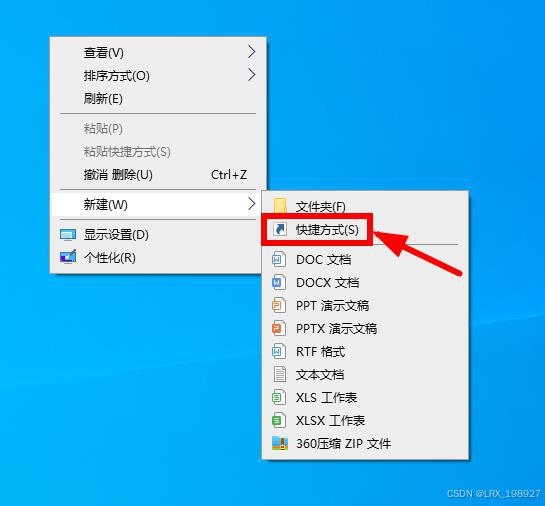545x506 pixels.
Task: Expand the 查看(V) submenu arrow
Action: click(252, 52)
